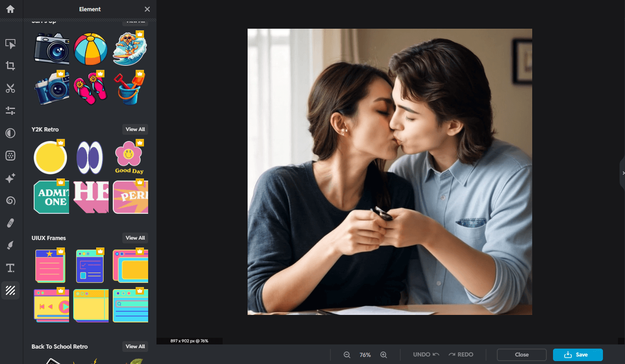View all Back To School Retro elements
Image resolution: width=625 pixels, height=364 pixels.
[135, 347]
